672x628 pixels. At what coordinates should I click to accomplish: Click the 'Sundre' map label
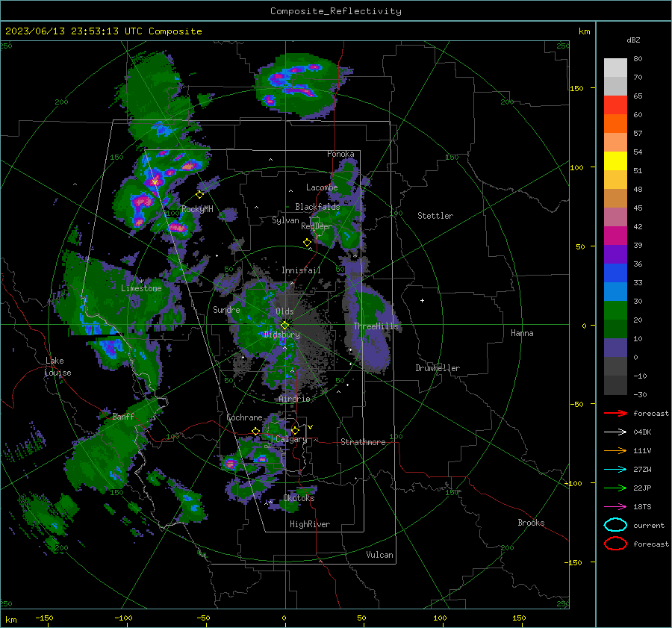(226, 309)
